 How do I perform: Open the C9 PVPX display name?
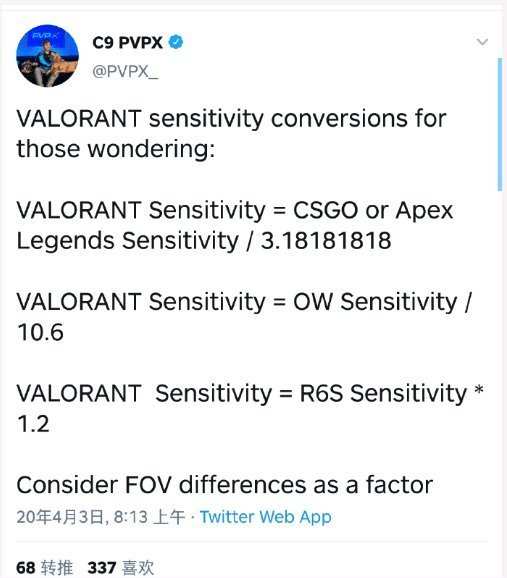(x=127, y=42)
